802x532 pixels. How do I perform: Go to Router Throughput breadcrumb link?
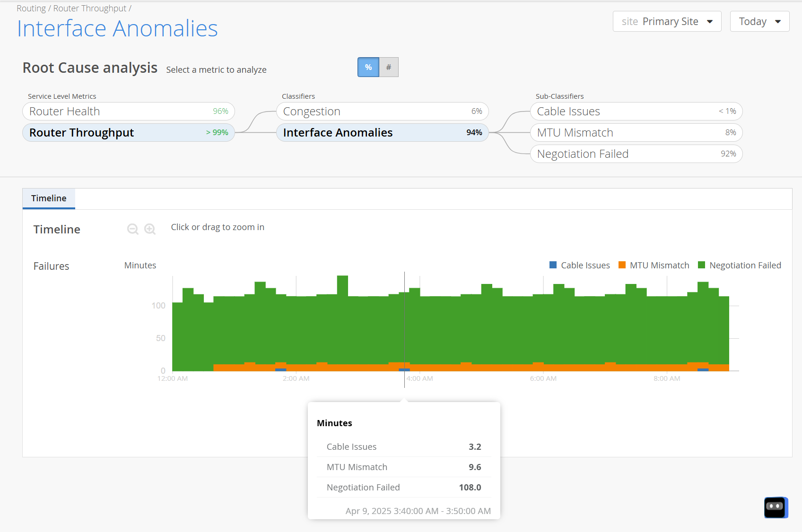(90, 9)
